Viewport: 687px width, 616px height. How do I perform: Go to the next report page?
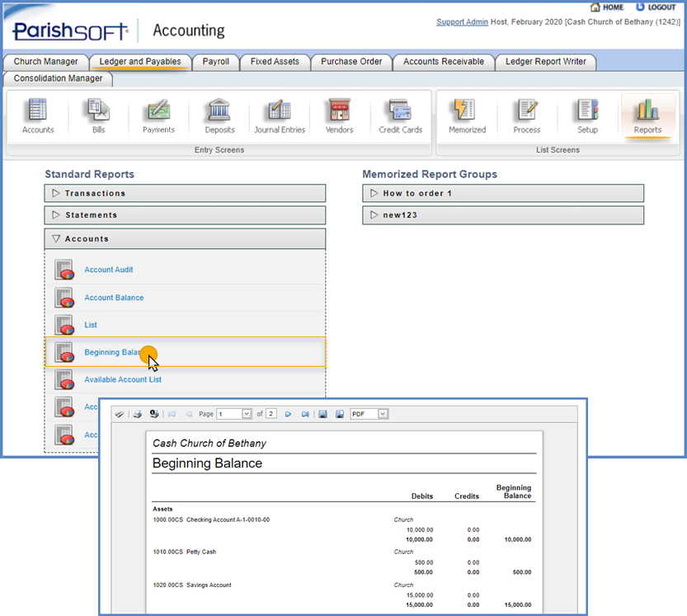[288, 414]
